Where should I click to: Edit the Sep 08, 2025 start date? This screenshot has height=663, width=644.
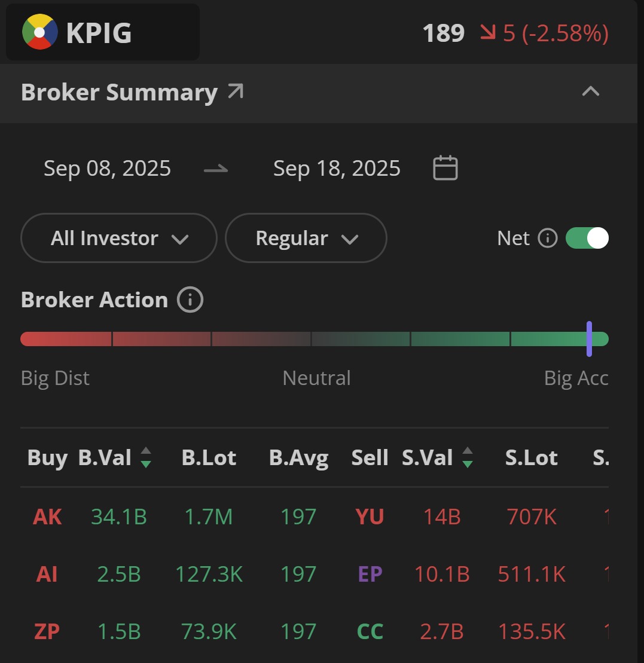pyautogui.click(x=108, y=168)
